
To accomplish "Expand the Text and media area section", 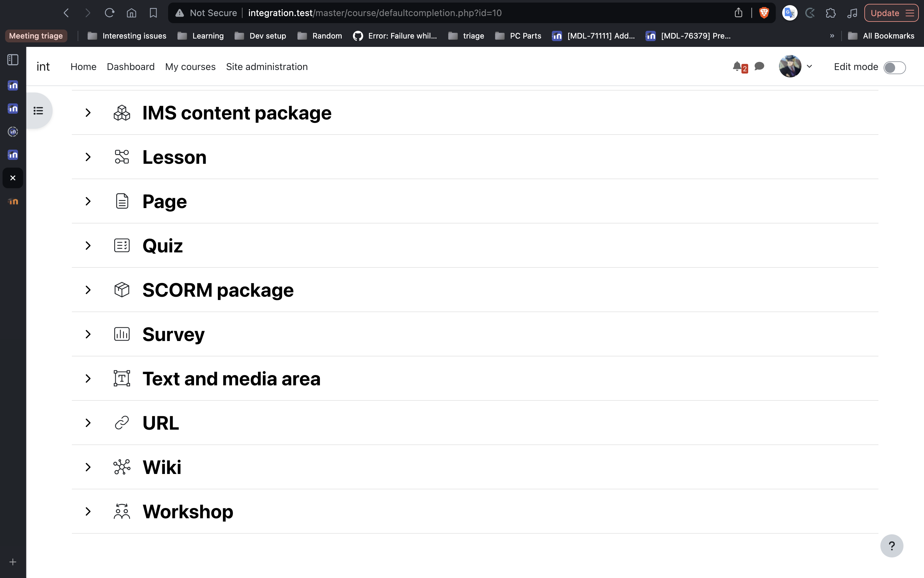I will click(88, 379).
